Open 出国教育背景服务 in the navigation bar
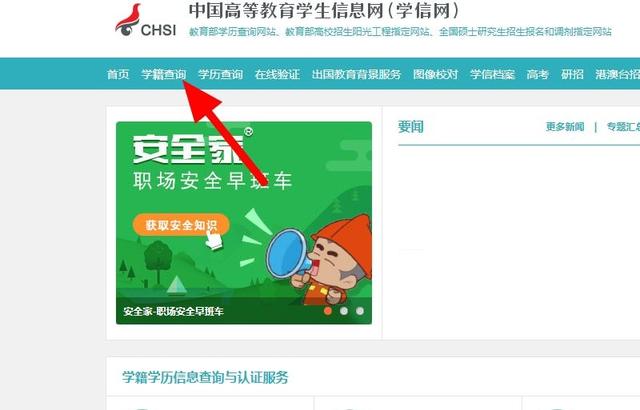Image resolution: width=640 pixels, height=410 pixels. [x=356, y=74]
